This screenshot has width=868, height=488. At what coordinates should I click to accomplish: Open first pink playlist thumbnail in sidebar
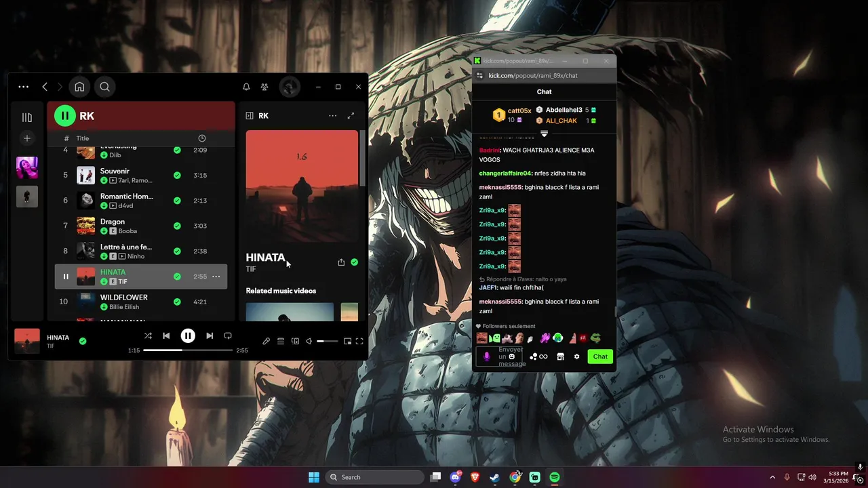tap(27, 167)
